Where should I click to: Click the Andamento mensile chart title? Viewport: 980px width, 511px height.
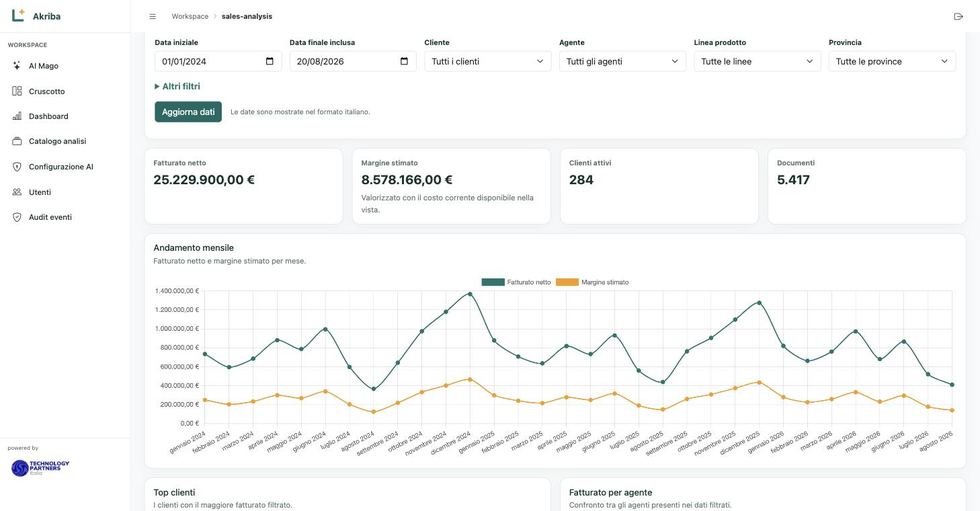pyautogui.click(x=194, y=248)
